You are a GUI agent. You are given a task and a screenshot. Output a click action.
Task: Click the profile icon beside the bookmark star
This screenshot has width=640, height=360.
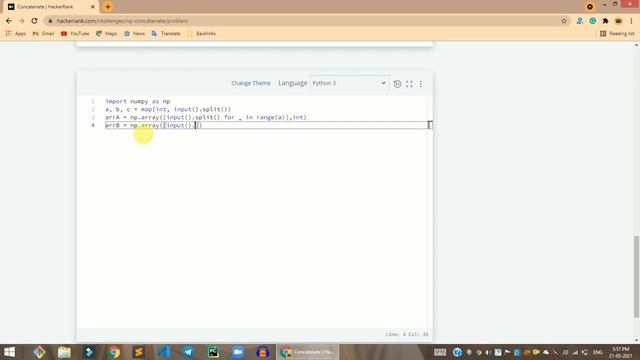(x=580, y=21)
